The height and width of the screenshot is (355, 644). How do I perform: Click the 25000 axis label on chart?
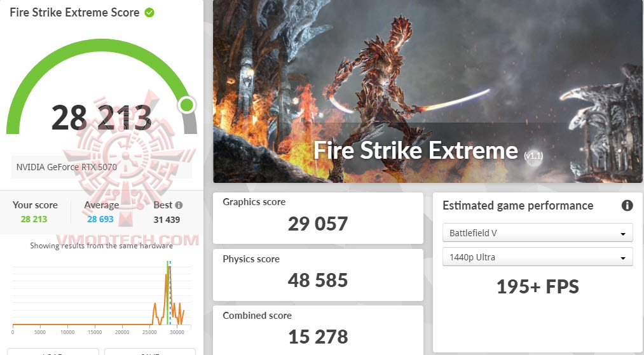tap(149, 332)
